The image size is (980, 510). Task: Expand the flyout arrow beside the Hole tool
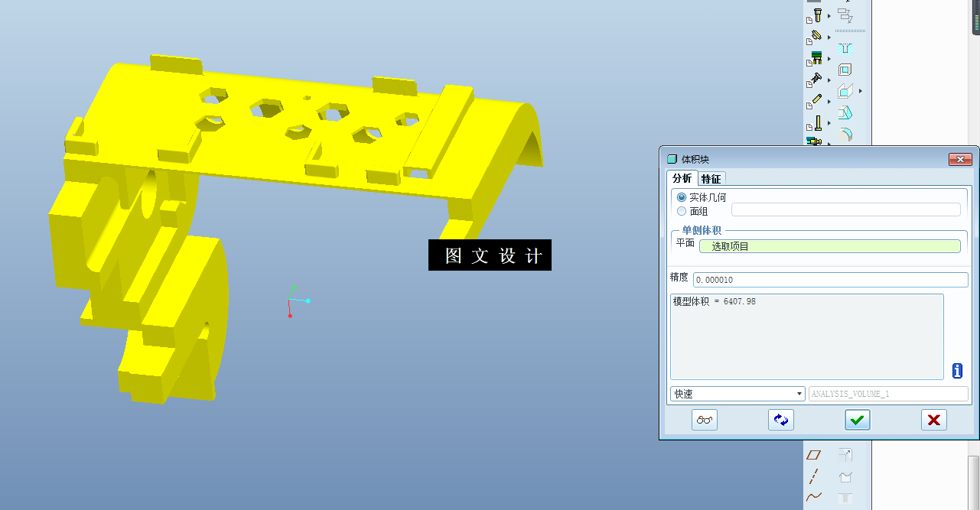(829, 15)
